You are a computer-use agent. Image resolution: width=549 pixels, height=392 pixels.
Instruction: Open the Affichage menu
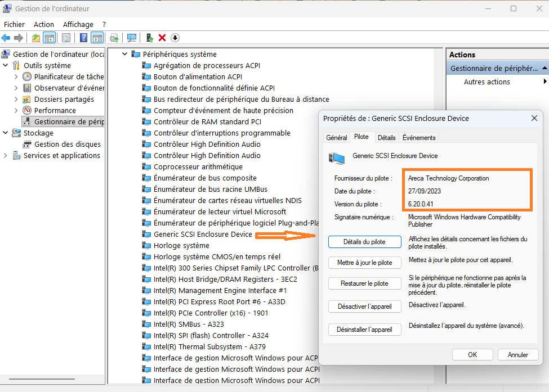coord(78,25)
